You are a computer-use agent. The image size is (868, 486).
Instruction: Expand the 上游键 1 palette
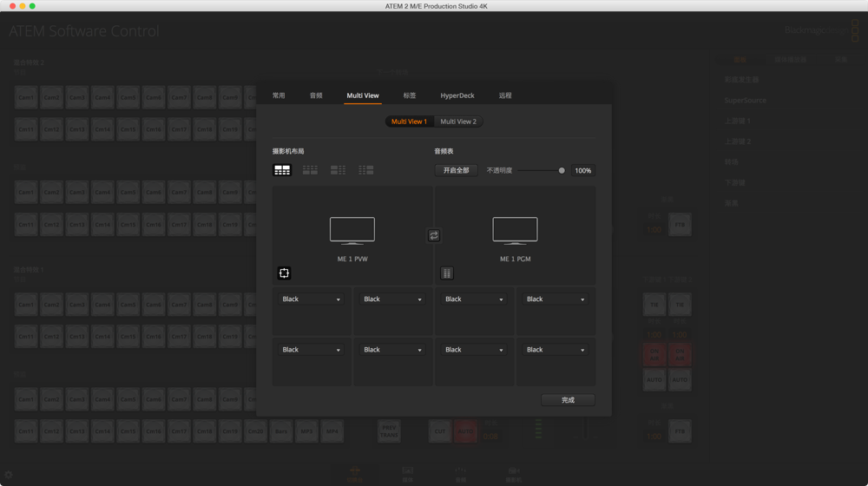737,121
